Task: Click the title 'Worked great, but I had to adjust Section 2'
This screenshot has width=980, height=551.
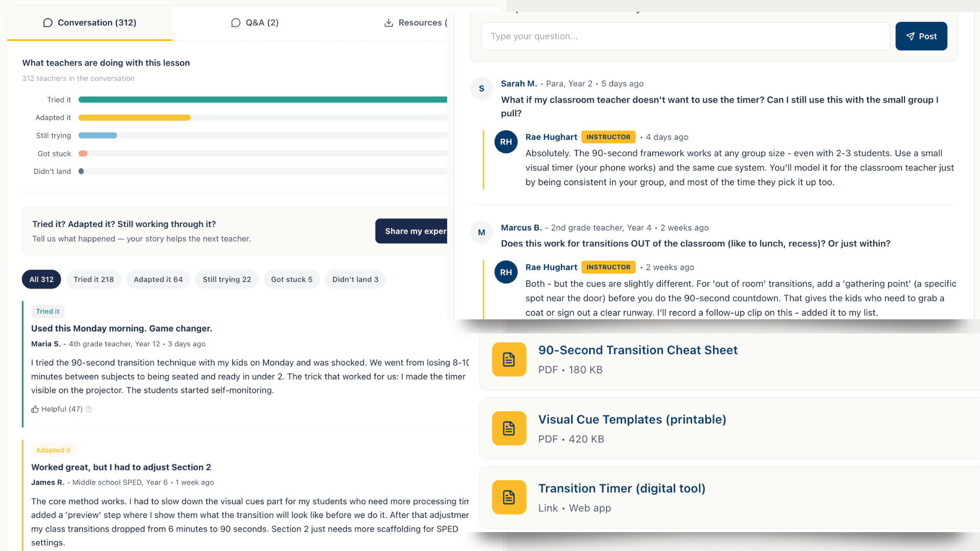Action: (x=121, y=467)
